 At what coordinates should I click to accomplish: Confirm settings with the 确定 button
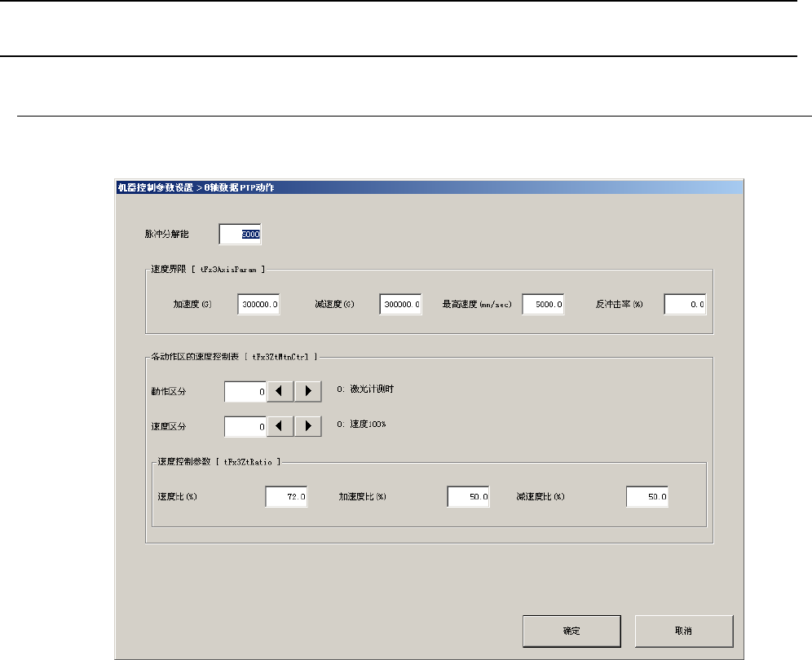[x=571, y=631]
